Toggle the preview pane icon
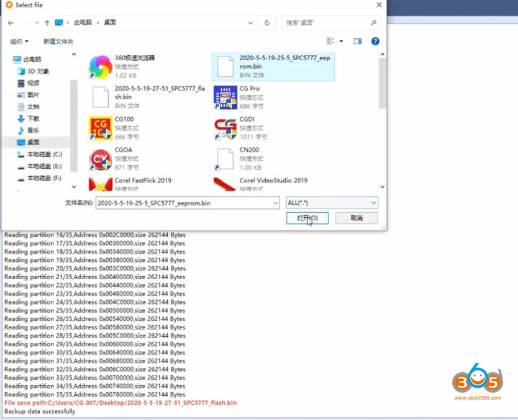The width and height of the screenshot is (518, 420). click(x=358, y=41)
